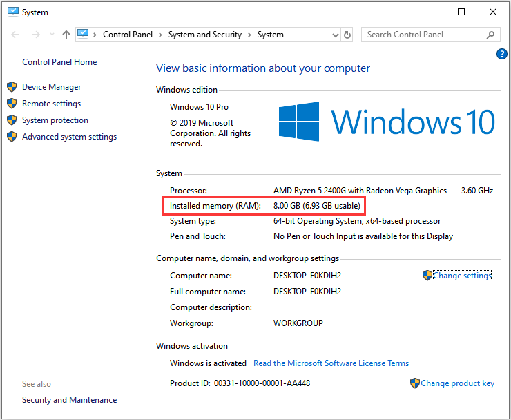Viewport: 511px width, 420px height.
Task: Expand chevron after Control Panel breadcrumb
Action: point(160,35)
